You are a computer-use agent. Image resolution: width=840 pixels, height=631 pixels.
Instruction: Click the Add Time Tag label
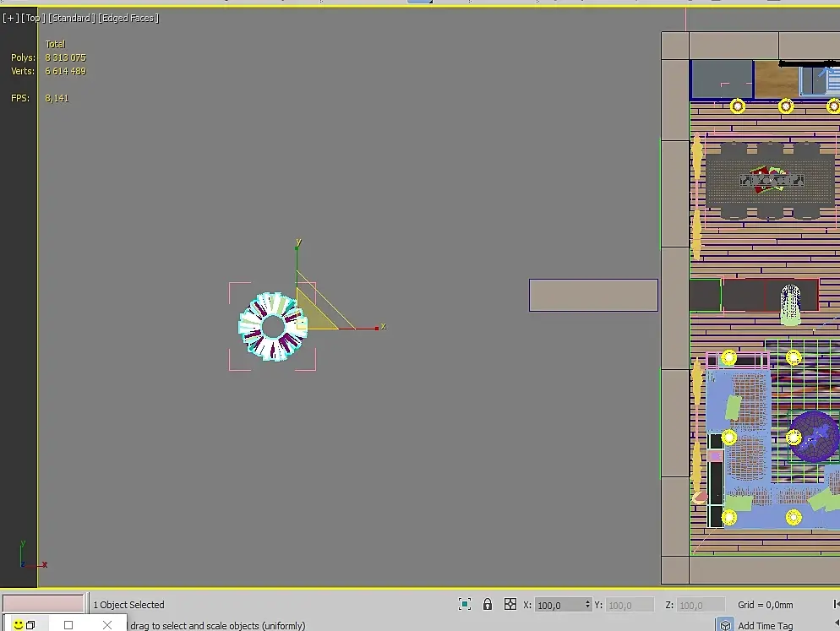pyautogui.click(x=765, y=625)
